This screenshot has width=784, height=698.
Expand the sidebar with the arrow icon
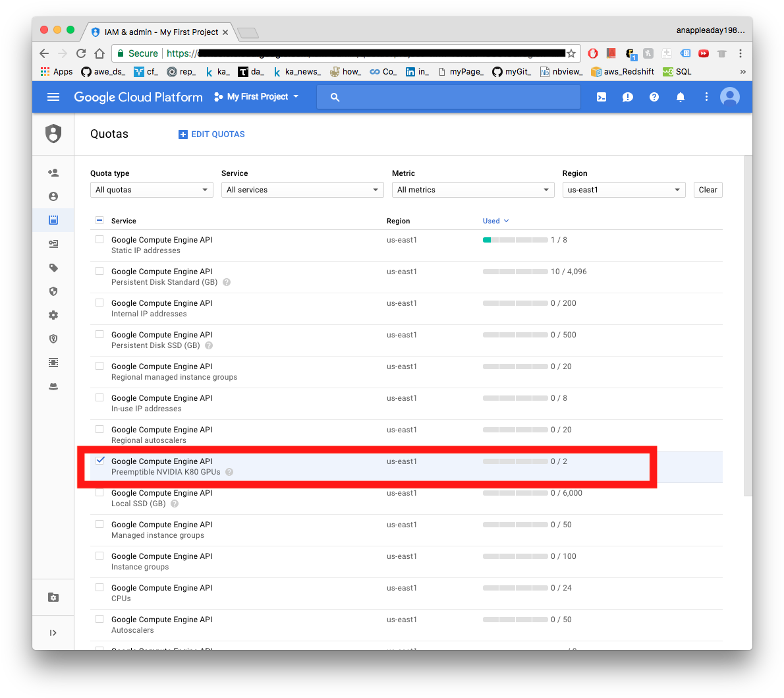(x=53, y=633)
